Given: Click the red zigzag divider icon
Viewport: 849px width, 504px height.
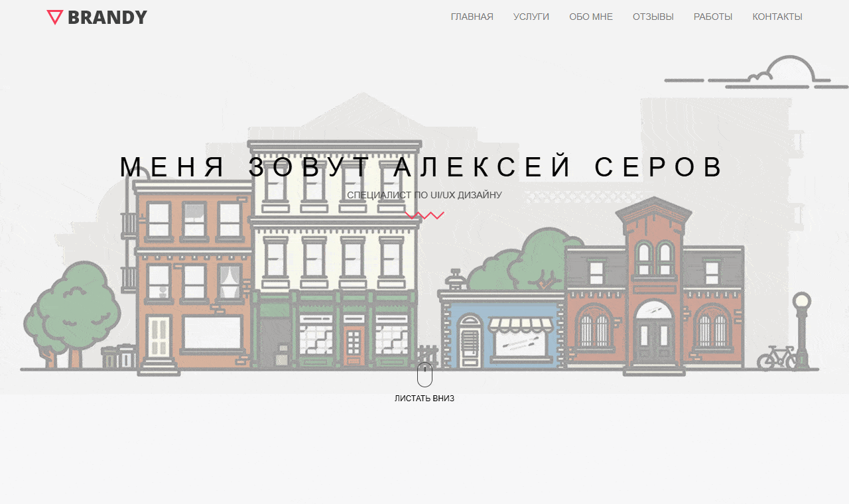Looking at the screenshot, I should [424, 216].
